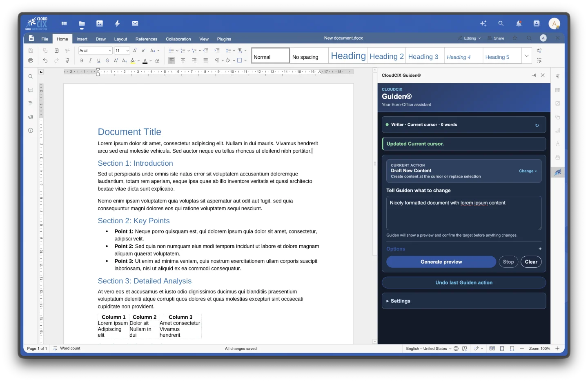Click the Mail envelope icon in top bar

(135, 24)
